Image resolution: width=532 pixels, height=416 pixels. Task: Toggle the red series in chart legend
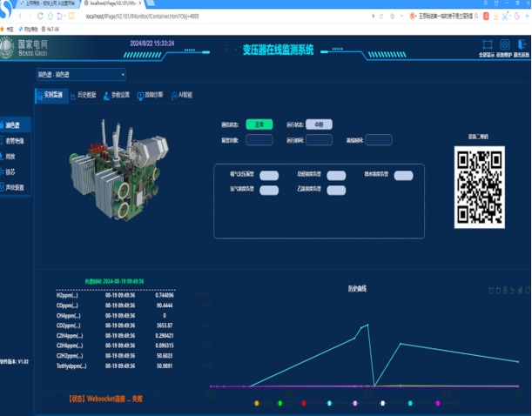[303, 403]
